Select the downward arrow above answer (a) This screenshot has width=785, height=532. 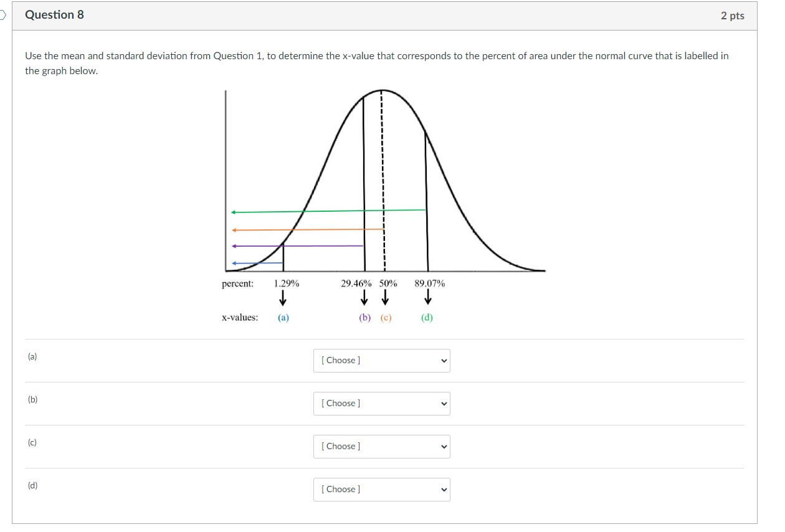pos(283,300)
